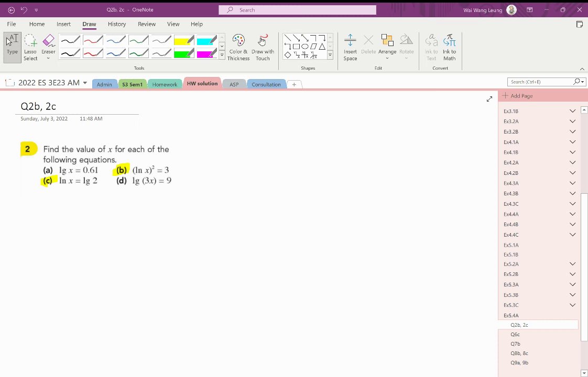The width and height of the screenshot is (588, 377).
Task: Select the Type tool
Action: tap(13, 48)
